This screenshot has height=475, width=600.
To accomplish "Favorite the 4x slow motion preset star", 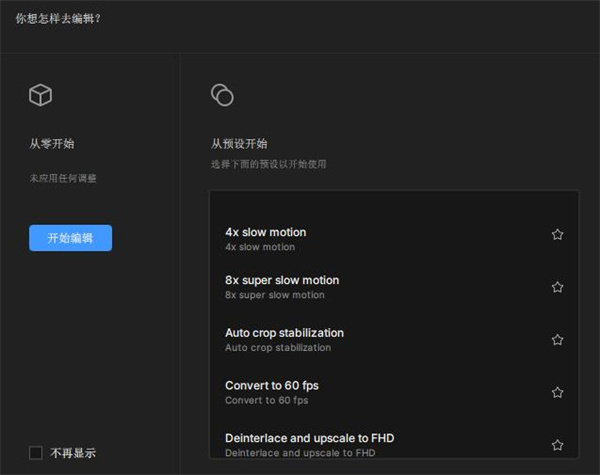I will point(557,235).
